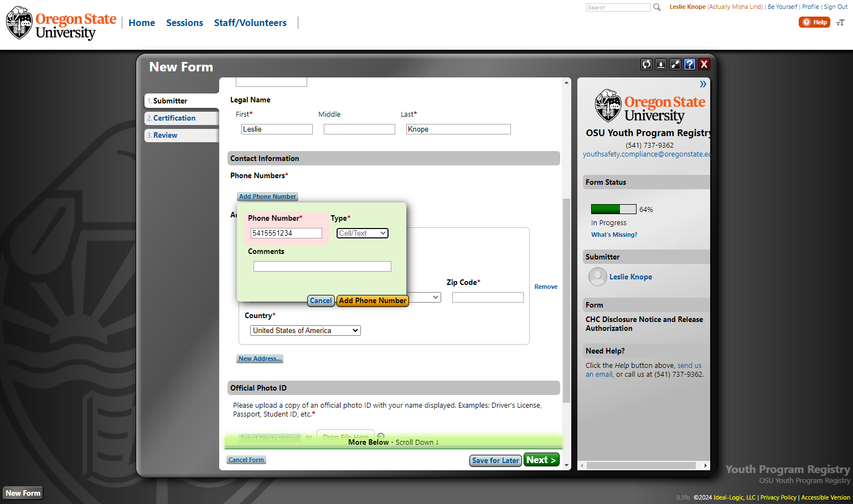Click the First name field
Viewport: 853px width, 504px height.
coord(277,129)
